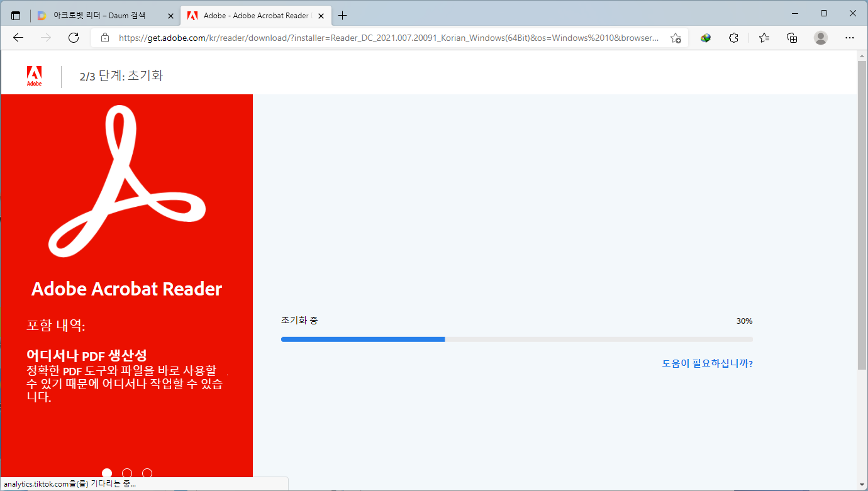Click the initialization progress bar
This screenshot has width=868, height=491.
click(x=516, y=339)
